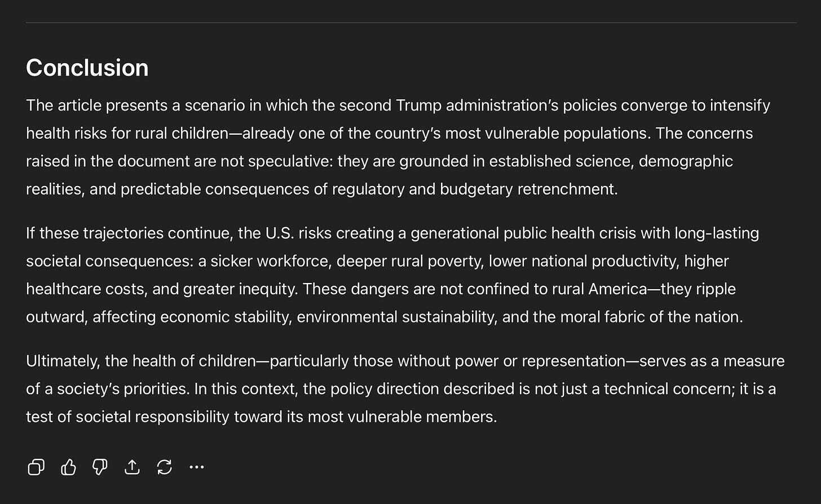Place cursor in the paragraph starting "The article presents"
The height and width of the screenshot is (504, 821).
coord(398,147)
